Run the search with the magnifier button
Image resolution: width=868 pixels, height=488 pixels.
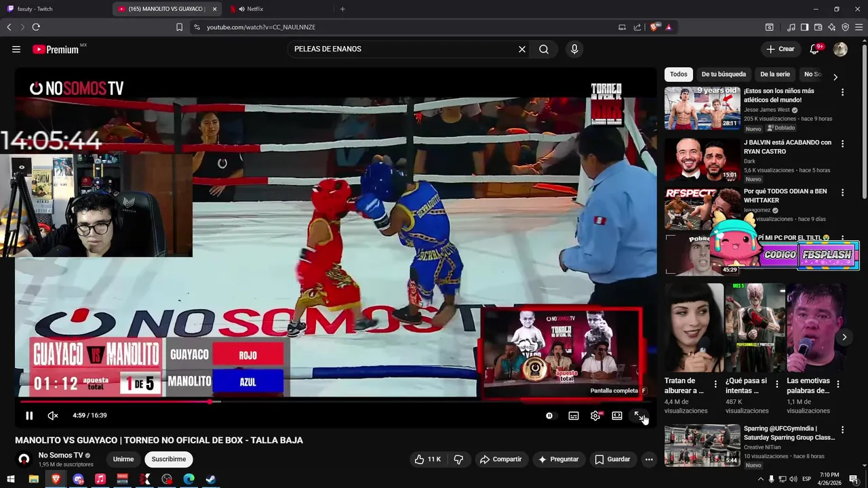[x=544, y=49]
